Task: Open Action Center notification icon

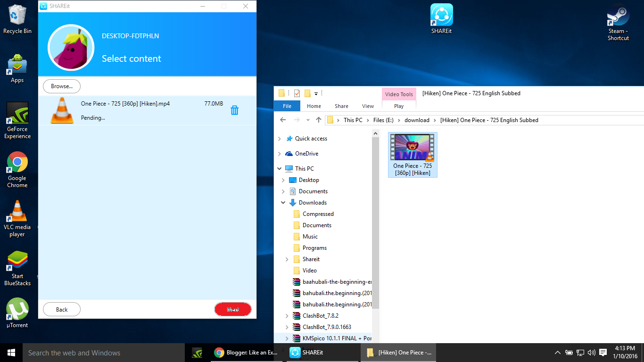Action: 603,353
